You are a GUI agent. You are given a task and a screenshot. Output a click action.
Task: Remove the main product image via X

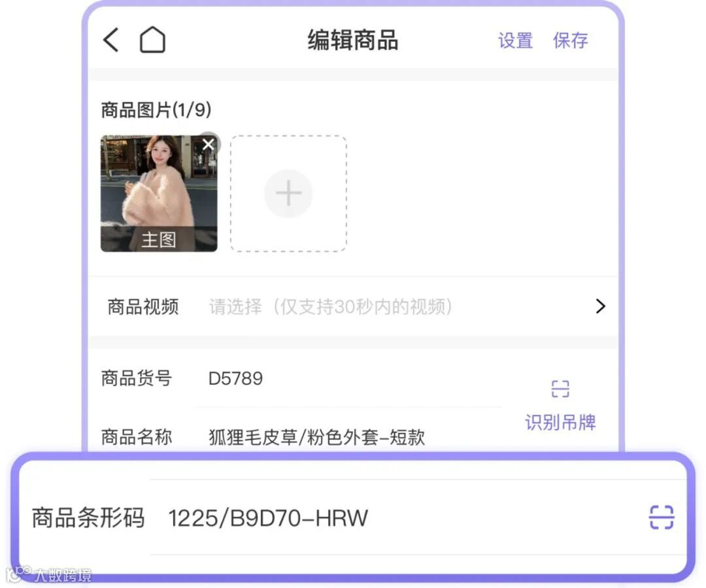(208, 144)
